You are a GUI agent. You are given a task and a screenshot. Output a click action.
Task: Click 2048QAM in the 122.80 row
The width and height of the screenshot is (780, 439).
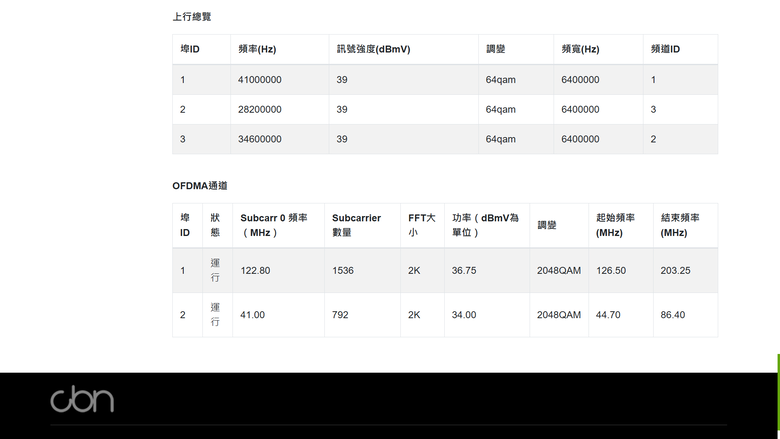559,270
